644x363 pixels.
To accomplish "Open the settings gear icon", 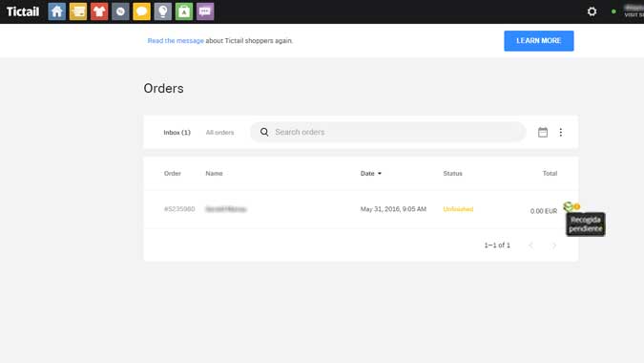I will (x=592, y=11).
